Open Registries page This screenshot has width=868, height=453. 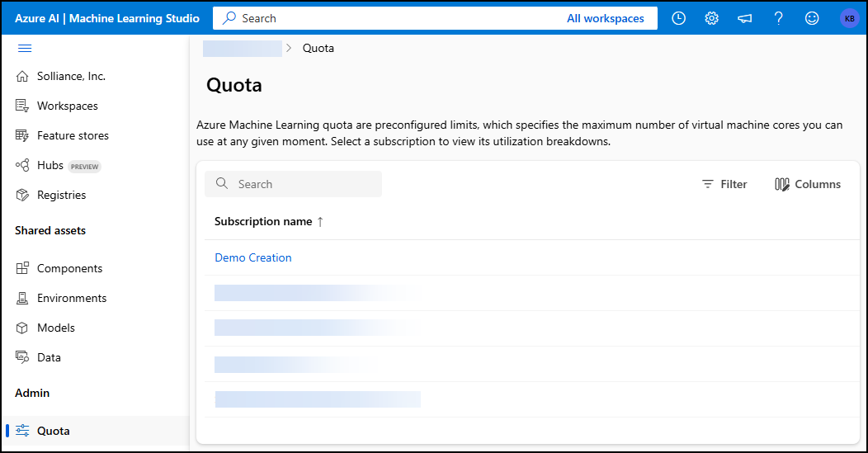point(61,195)
